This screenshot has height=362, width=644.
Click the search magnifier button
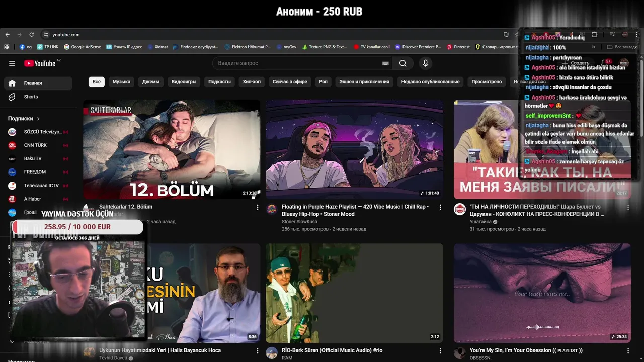[403, 63]
